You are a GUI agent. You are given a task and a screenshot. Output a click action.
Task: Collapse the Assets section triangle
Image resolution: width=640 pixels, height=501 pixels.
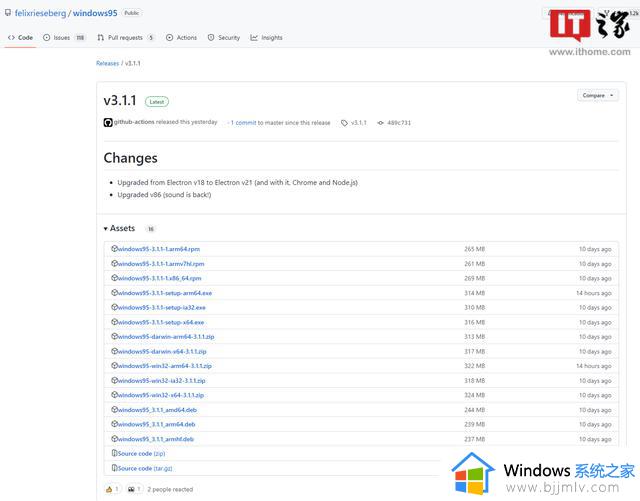[x=106, y=229]
